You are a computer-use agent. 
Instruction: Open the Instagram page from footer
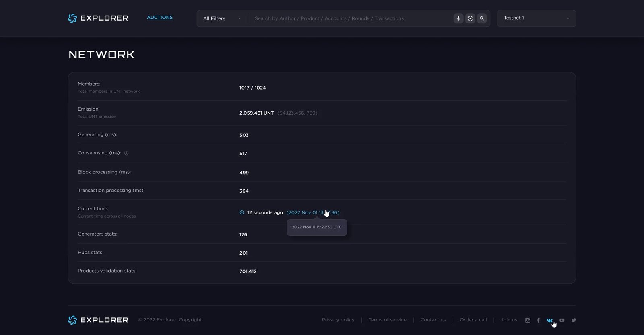(528, 320)
